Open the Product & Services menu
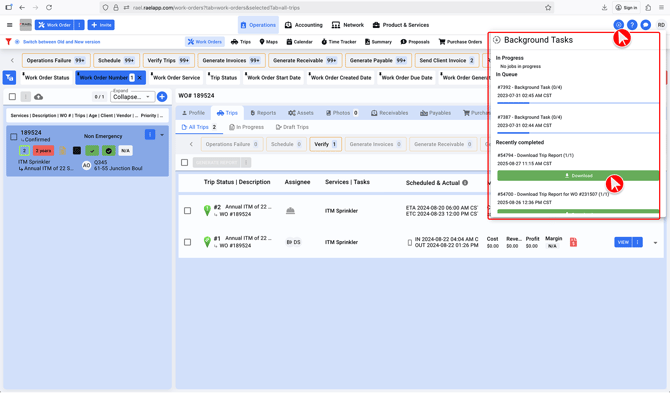The image size is (670, 393). (x=401, y=25)
